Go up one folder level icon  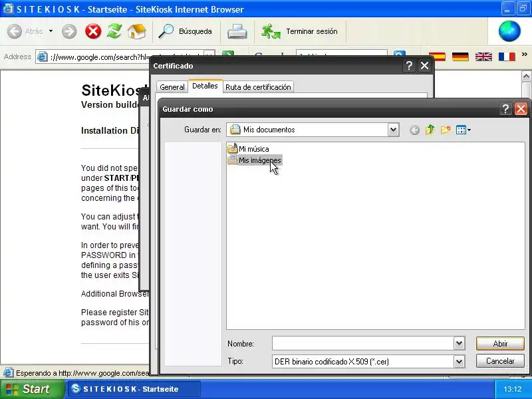point(430,130)
